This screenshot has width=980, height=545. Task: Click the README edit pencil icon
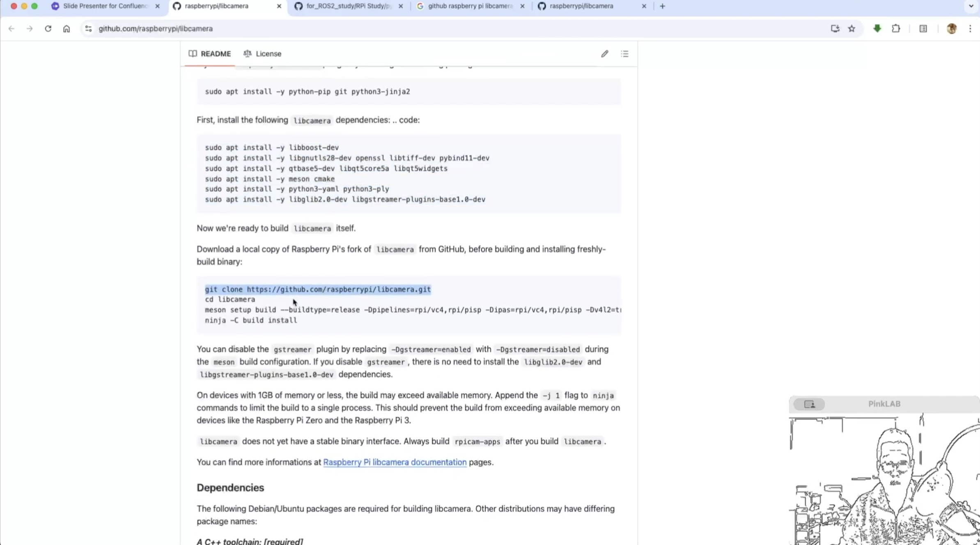pyautogui.click(x=604, y=54)
